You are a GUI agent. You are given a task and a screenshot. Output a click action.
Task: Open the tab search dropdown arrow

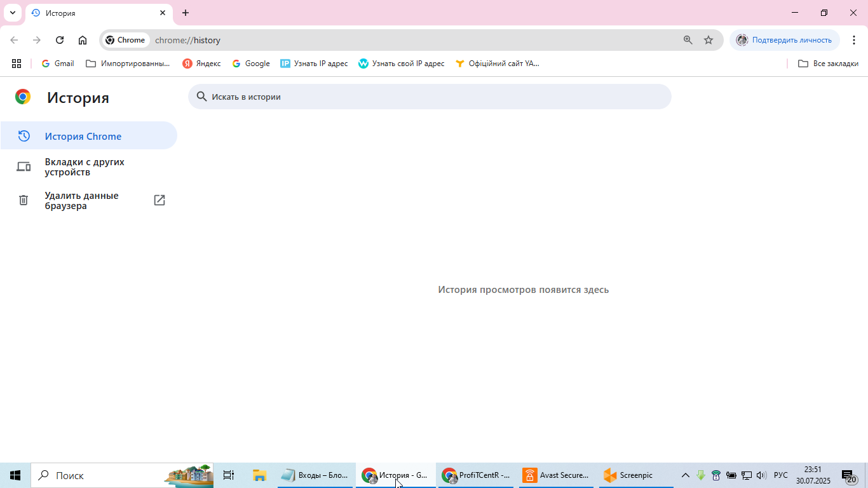tap(13, 13)
